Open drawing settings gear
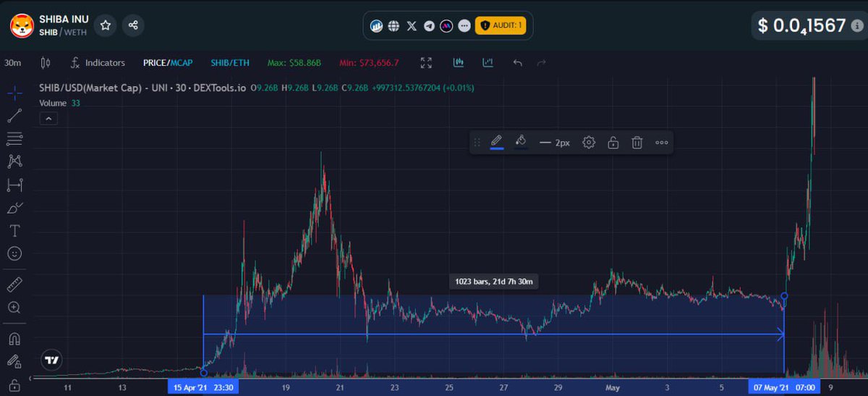Screen dimensions: 868x396 tap(589, 143)
